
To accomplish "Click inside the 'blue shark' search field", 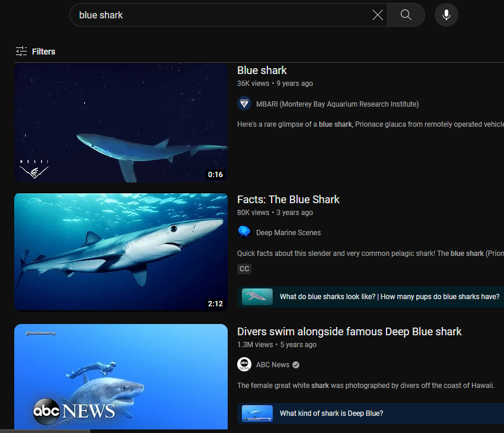I will click(219, 15).
